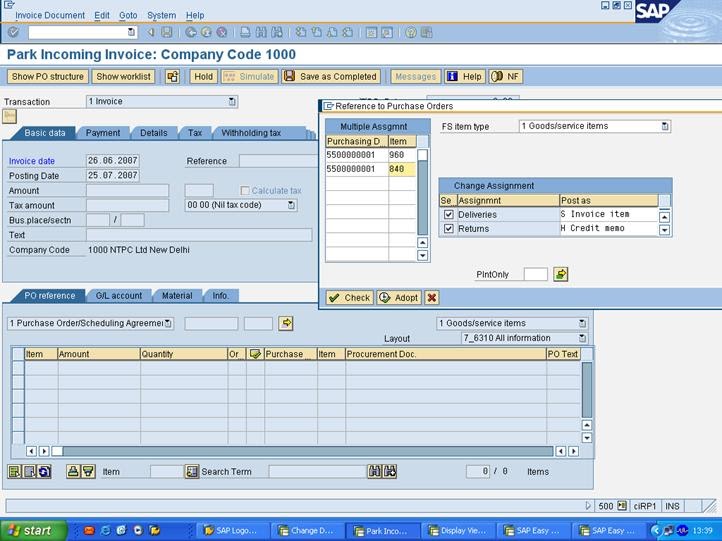Click the Customize Local Layout icon
The width and height of the screenshot is (722, 541).
click(x=427, y=32)
